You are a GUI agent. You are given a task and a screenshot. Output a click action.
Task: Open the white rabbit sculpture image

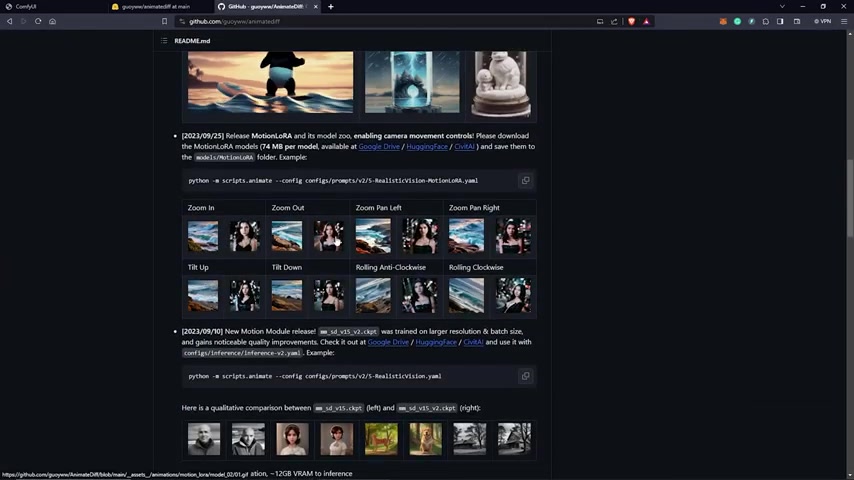(x=501, y=84)
